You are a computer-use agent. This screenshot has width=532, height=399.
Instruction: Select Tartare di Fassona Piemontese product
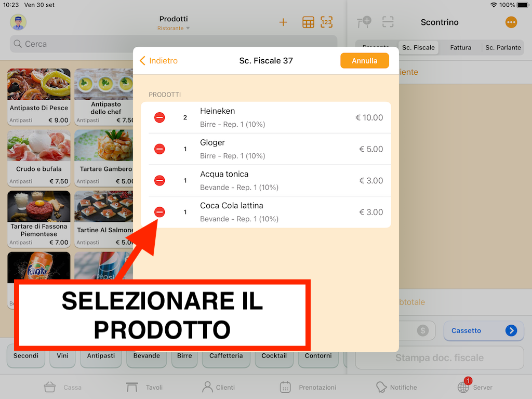click(38, 219)
